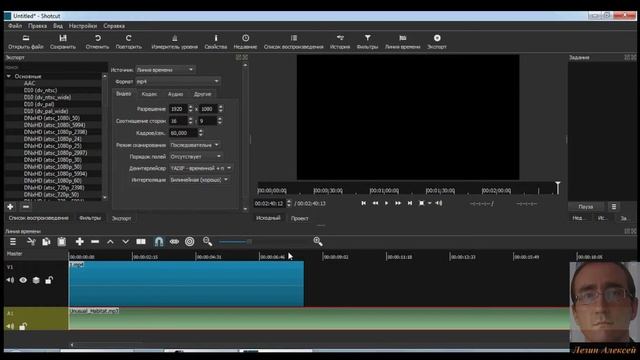Open the field order dropdown
The image size is (640, 360).
coord(196,156)
